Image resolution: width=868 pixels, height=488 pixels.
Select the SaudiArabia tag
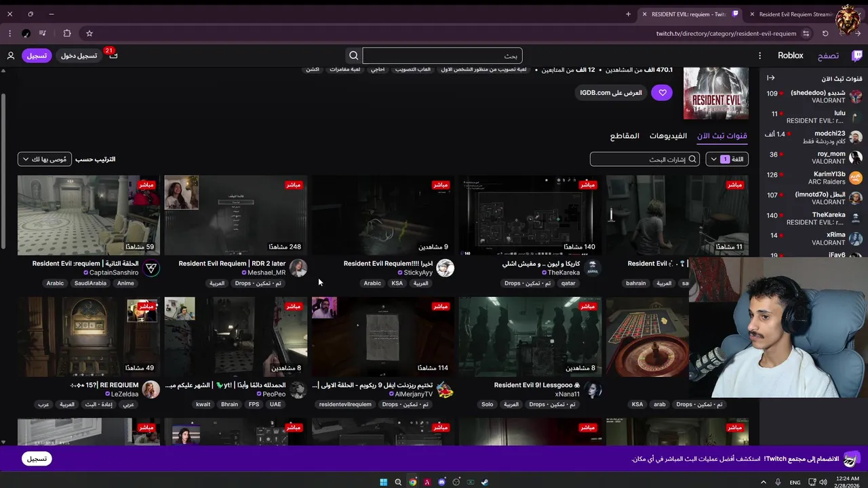click(x=90, y=283)
